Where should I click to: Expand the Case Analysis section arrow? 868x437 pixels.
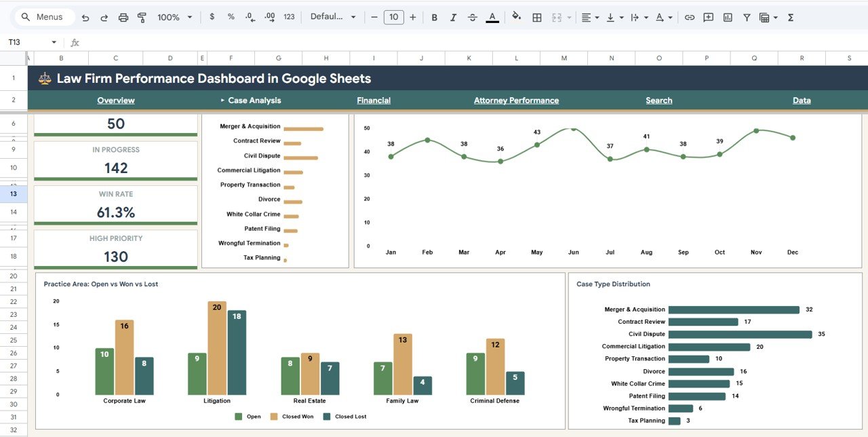tap(222, 100)
